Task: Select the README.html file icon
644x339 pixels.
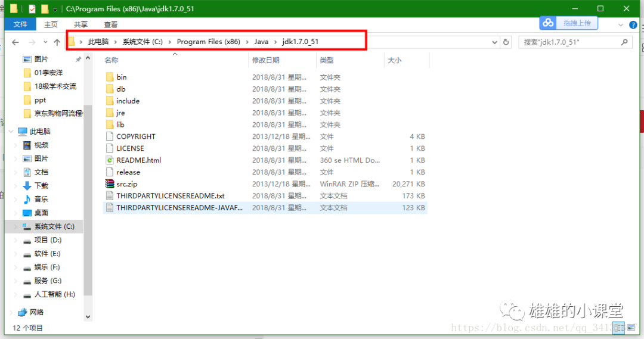Action: tap(110, 160)
